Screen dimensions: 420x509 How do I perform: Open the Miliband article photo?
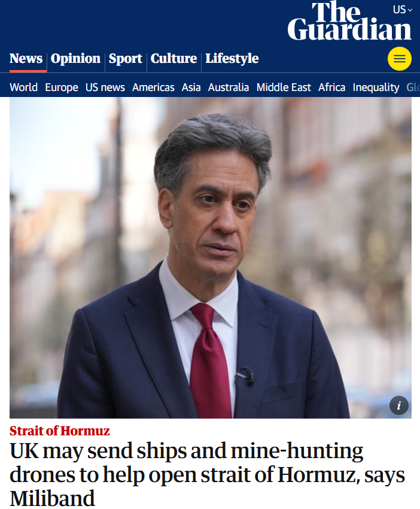(211, 257)
